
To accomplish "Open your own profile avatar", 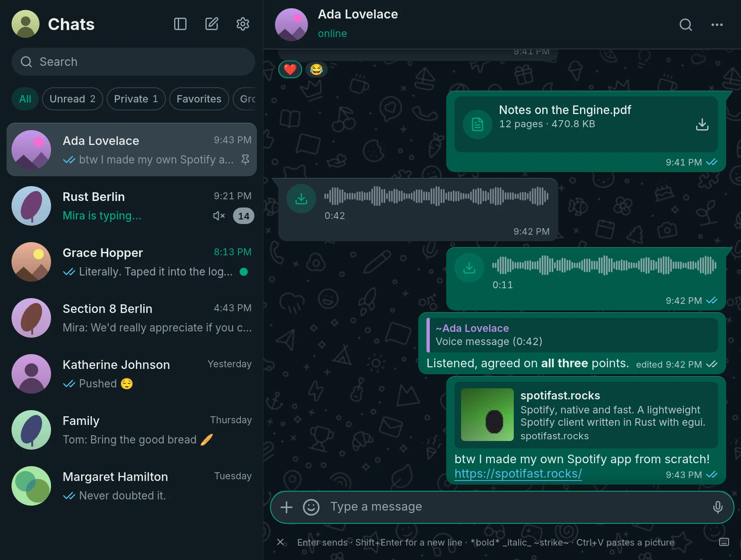I will coord(26,24).
